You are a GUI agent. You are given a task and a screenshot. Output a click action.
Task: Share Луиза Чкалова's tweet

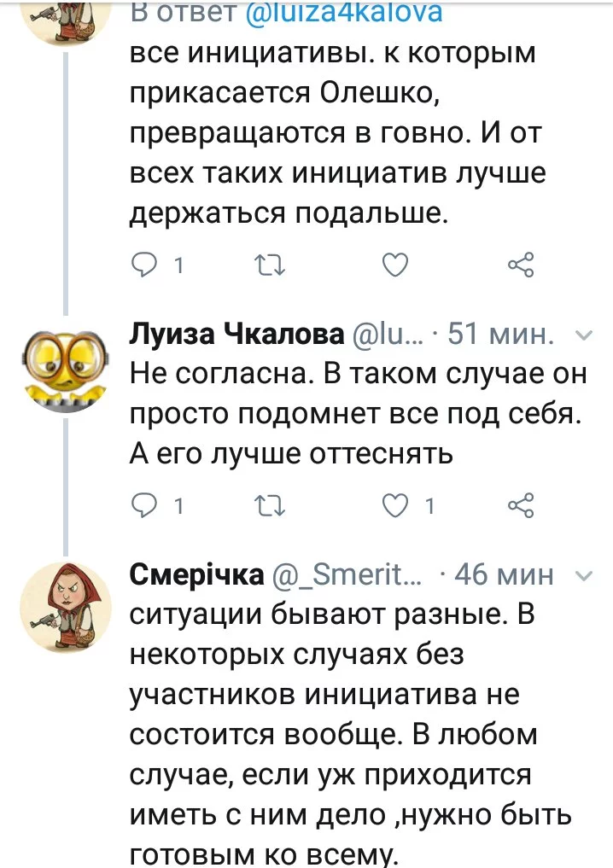click(521, 506)
